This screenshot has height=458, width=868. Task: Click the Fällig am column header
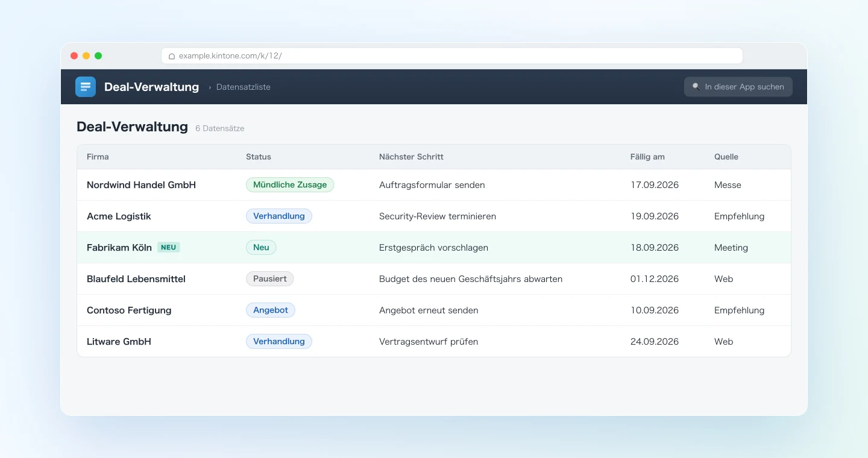tap(647, 157)
